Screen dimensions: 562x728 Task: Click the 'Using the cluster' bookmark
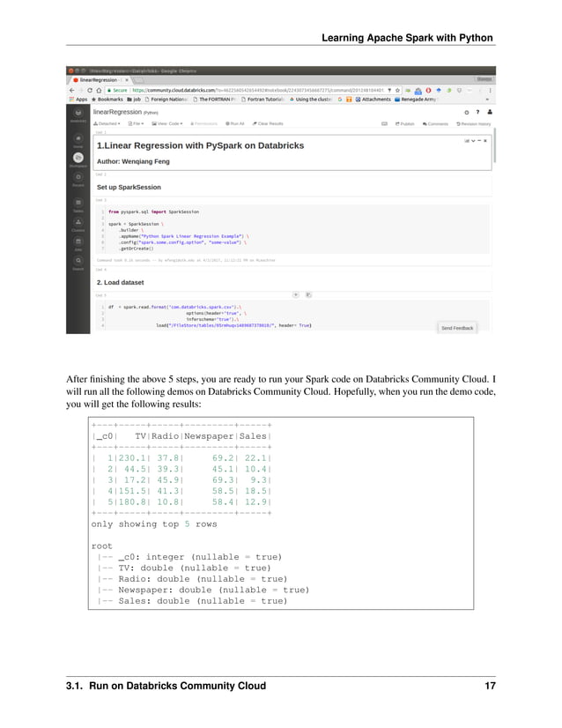point(310,100)
